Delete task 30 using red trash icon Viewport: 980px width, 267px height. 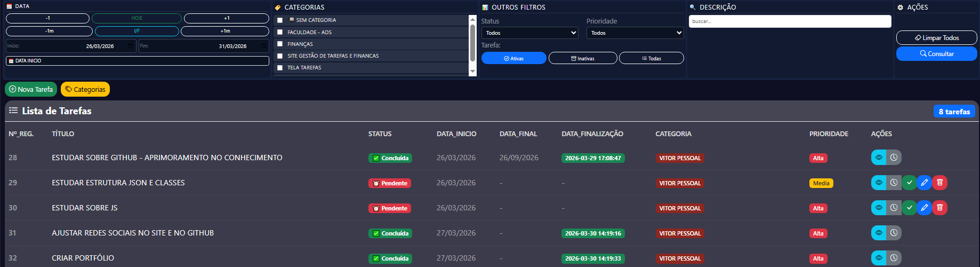tap(940, 208)
